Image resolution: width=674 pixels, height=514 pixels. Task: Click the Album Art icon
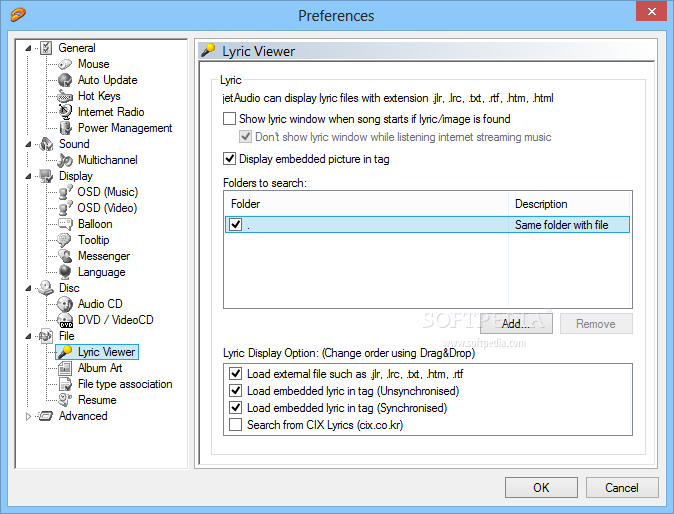coord(65,368)
